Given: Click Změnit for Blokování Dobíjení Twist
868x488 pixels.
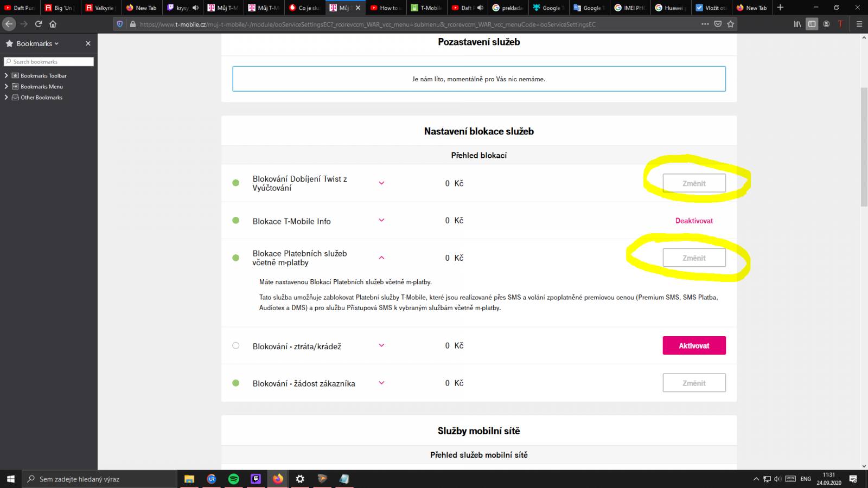Looking at the screenshot, I should coord(694,183).
